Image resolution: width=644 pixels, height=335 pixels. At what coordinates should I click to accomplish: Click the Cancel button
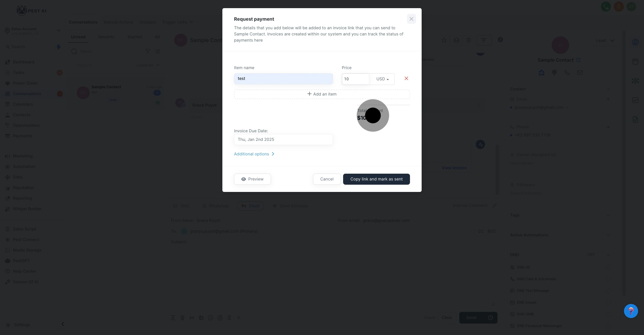326,179
